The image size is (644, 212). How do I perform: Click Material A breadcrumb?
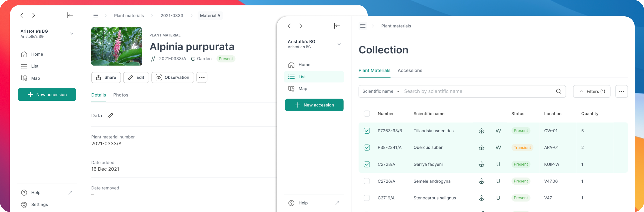coord(210,15)
